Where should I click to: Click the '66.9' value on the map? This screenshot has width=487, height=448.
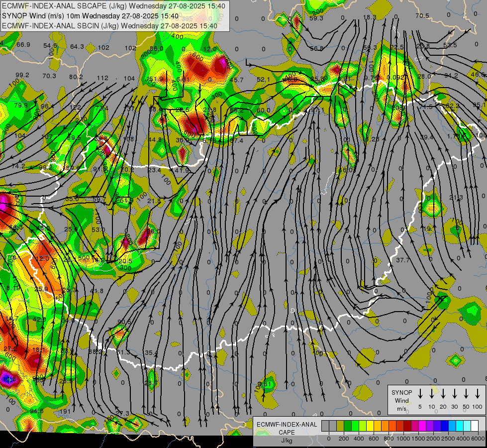(23, 45)
